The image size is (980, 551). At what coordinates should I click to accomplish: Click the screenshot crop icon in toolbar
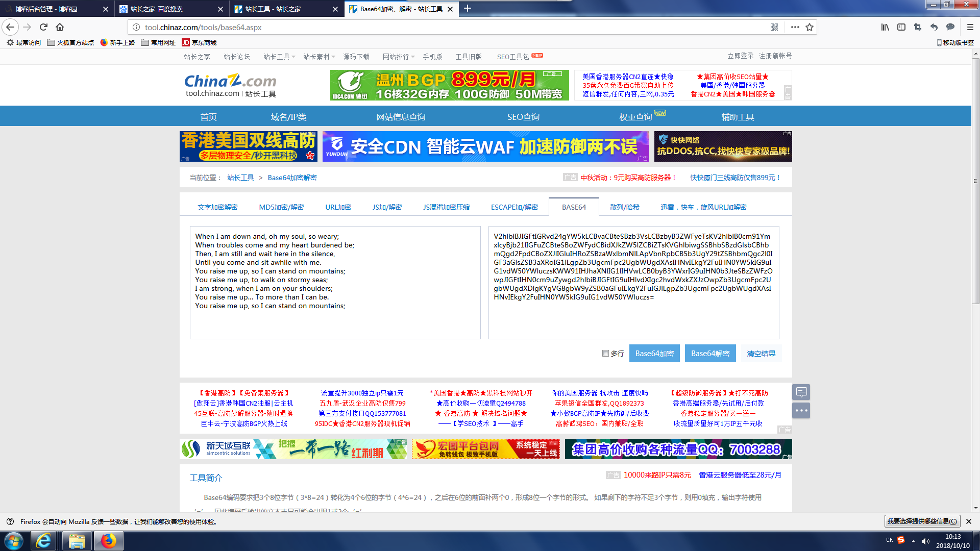click(x=918, y=27)
